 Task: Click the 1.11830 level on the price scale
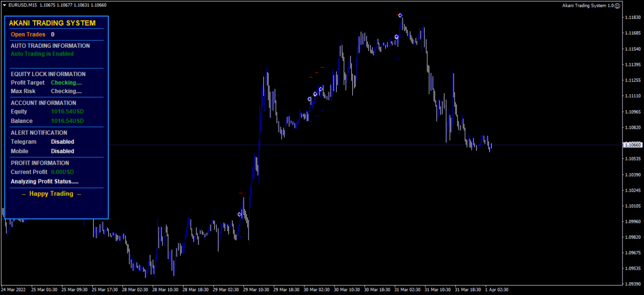(x=632, y=18)
